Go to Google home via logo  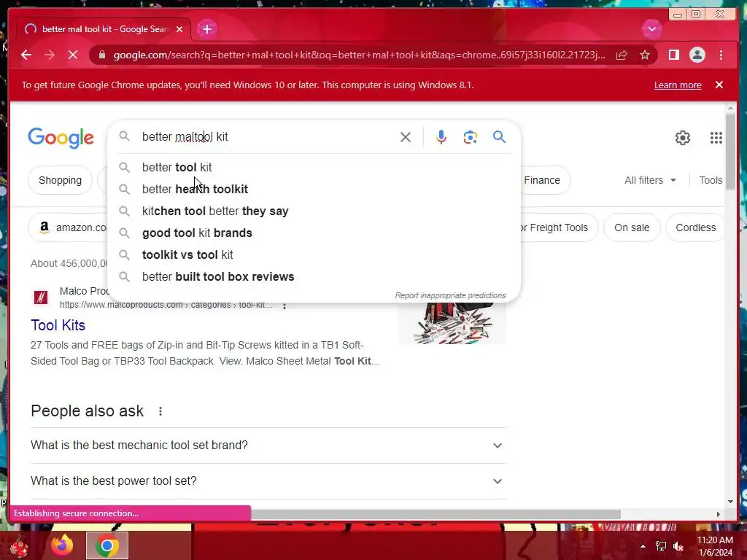pyautogui.click(x=61, y=138)
